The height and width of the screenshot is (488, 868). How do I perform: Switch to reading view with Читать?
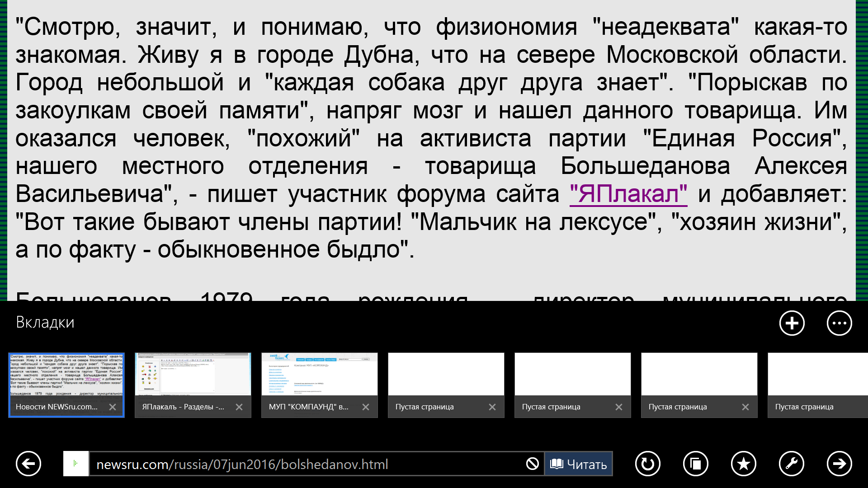pyautogui.click(x=578, y=464)
